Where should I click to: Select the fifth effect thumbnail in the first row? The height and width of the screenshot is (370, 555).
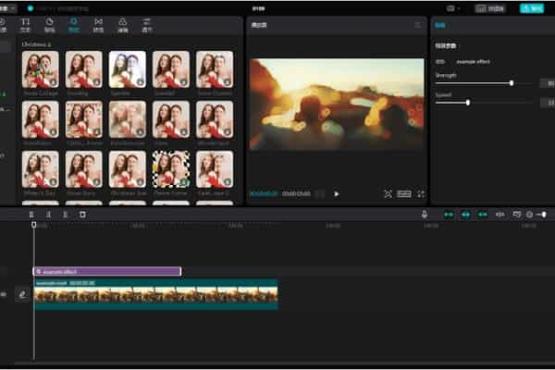point(214,69)
